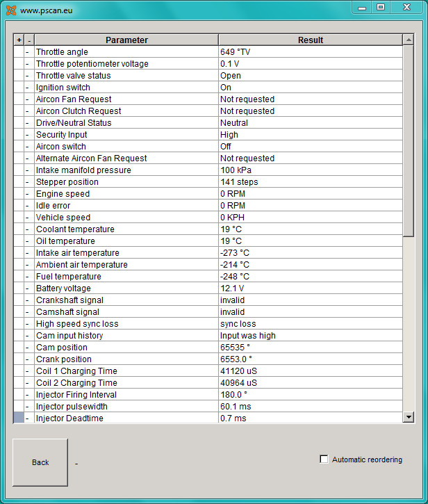
Task: Click the minus toggle for Ignition switch row
Action: pos(29,87)
